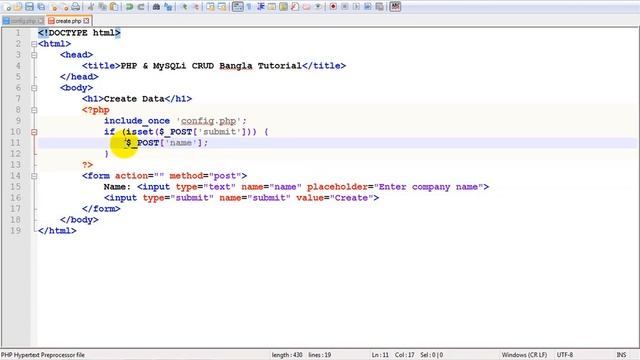
Task: Click the 'Enter company name' placeholder text
Action: click(429, 187)
